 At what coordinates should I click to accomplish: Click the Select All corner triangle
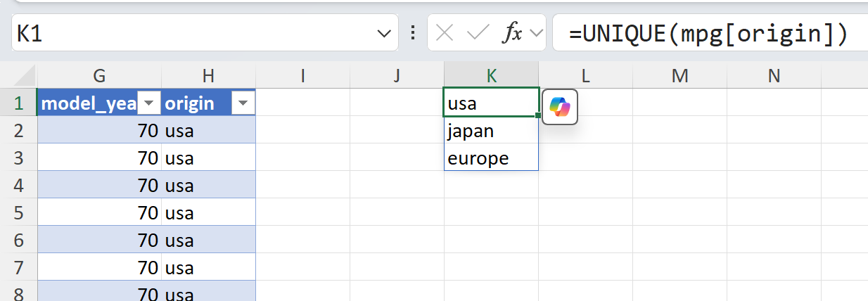point(25,75)
